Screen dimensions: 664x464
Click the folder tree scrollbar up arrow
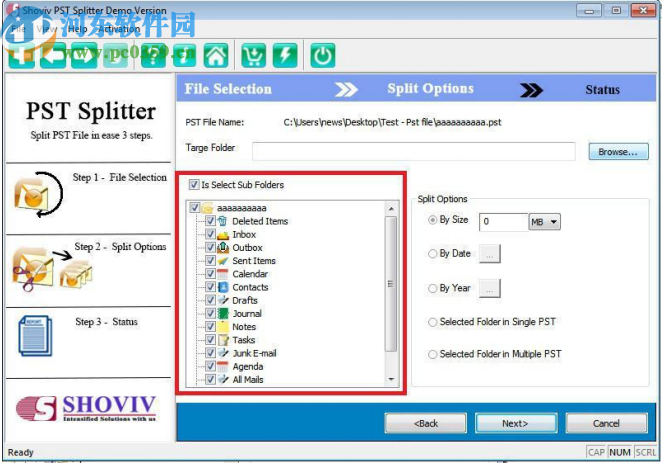coord(391,209)
